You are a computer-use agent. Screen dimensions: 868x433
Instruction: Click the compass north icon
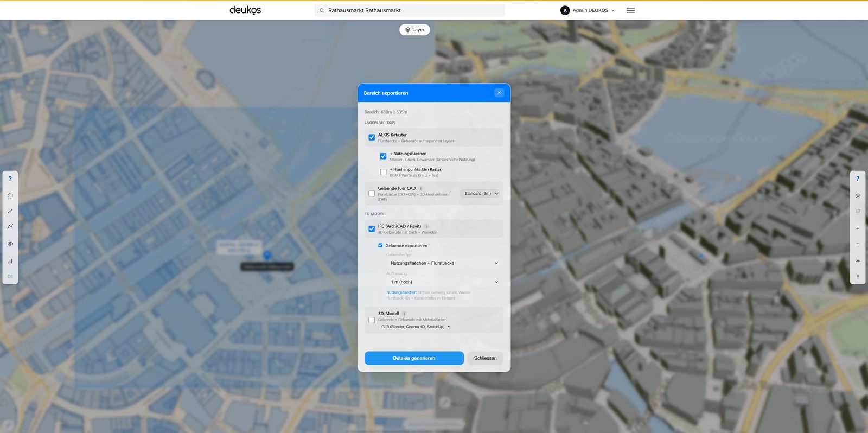(x=858, y=276)
